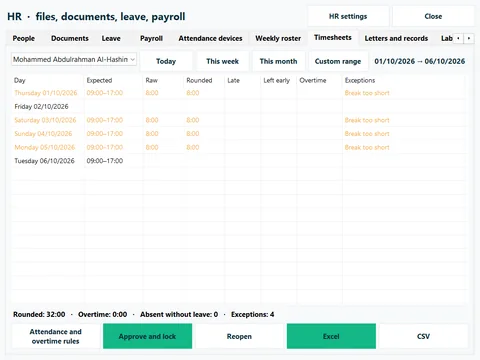
Task: Show This month range
Action: [x=278, y=61]
